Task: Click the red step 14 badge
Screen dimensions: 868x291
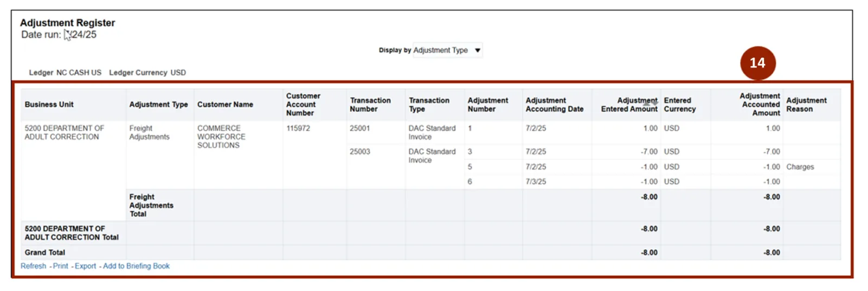Action: click(x=757, y=63)
